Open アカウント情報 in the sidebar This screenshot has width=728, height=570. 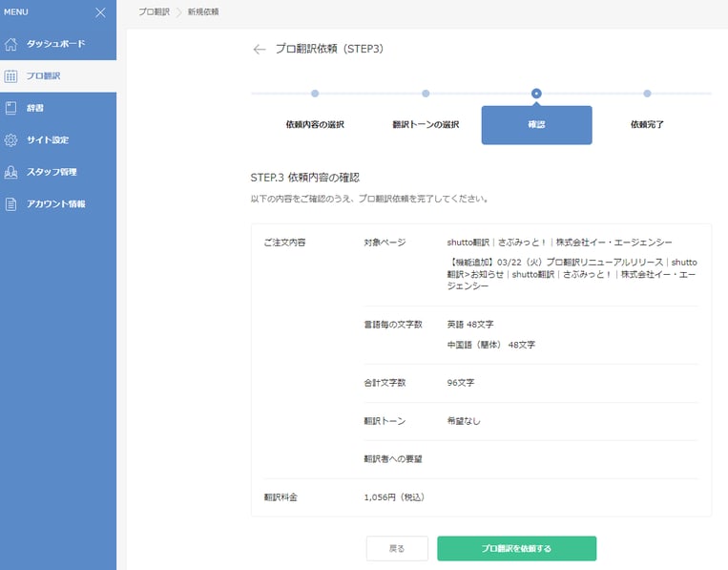click(58, 204)
